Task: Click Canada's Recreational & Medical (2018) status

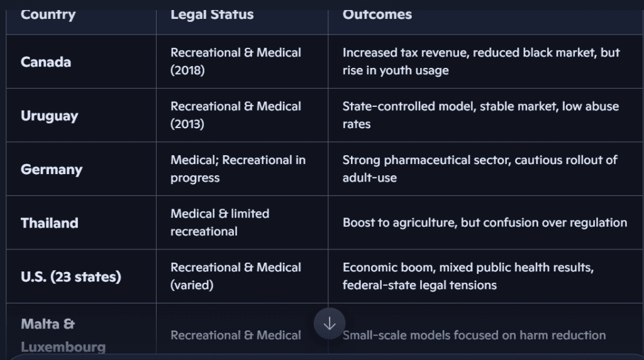Action: pos(236,62)
